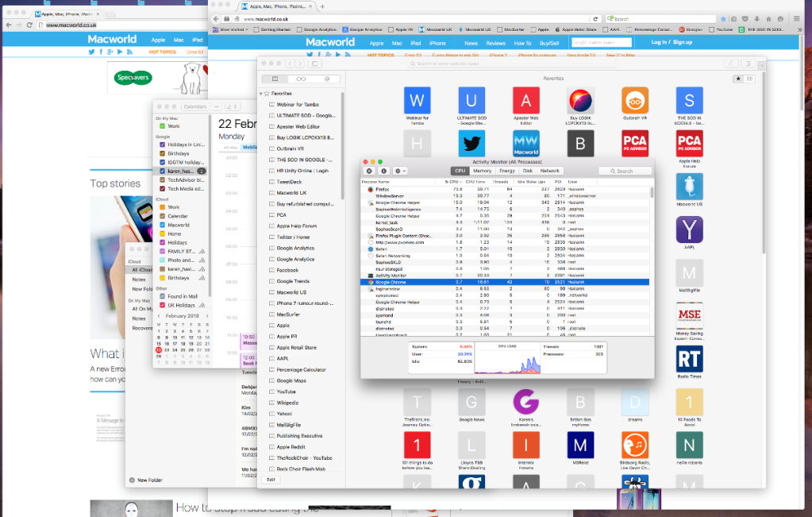Sort by the % CPU column header
The image size is (812, 517).
coord(452,182)
